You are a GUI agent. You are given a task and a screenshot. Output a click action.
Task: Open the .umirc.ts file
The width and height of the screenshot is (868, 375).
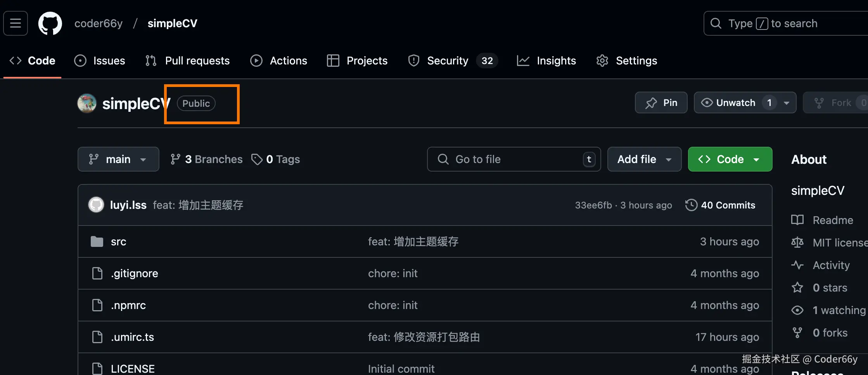132,337
